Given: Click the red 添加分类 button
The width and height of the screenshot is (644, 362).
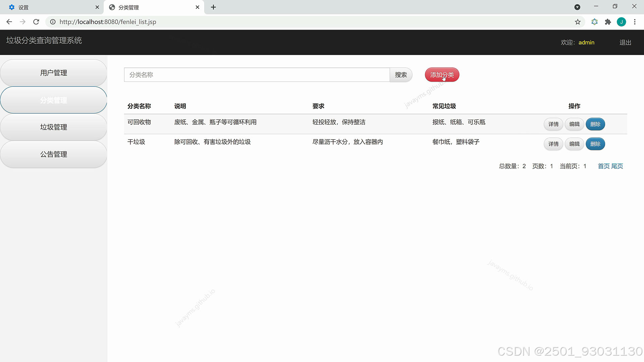Looking at the screenshot, I should coord(442,75).
